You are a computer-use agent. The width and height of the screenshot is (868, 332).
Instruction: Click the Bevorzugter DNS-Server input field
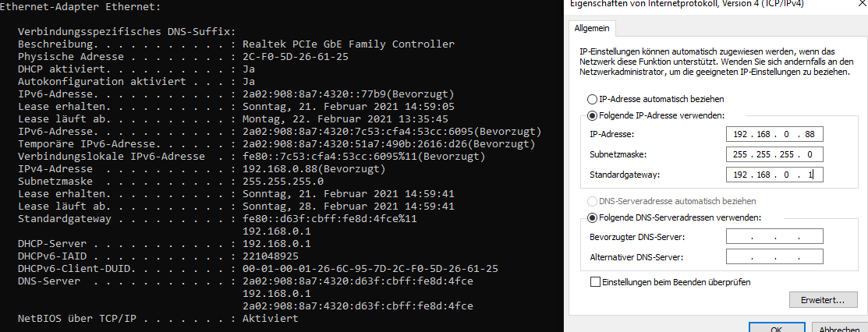point(774,237)
